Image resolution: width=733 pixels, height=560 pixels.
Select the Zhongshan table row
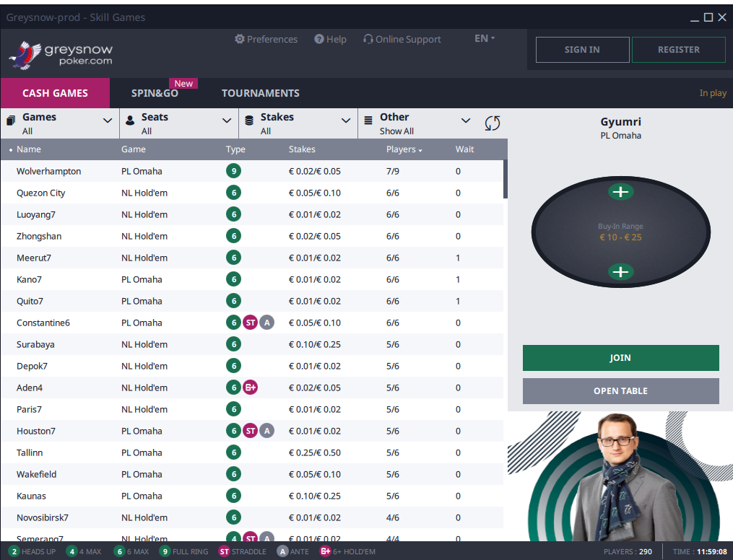[252, 236]
